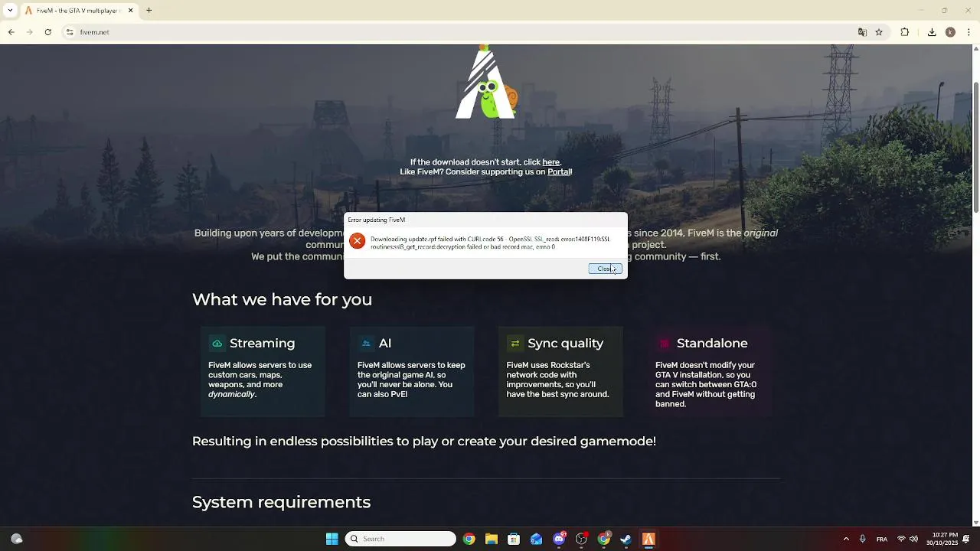Open Outlook from the taskbar
The height and width of the screenshot is (551, 980).
[536, 539]
